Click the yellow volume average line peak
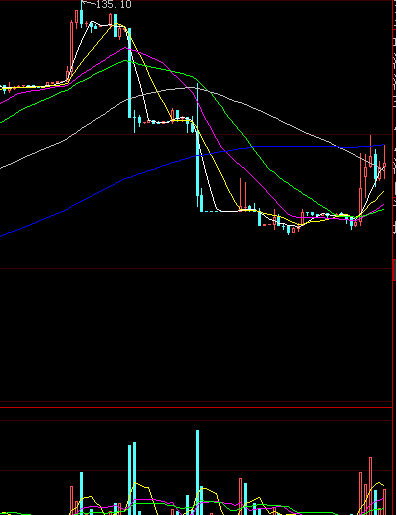This screenshot has height=515, width=397. tap(379, 482)
